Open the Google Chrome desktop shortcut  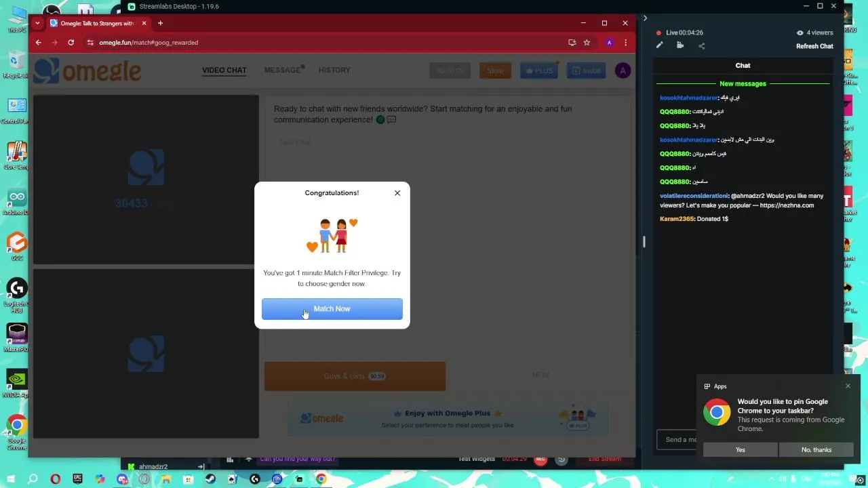(16, 432)
